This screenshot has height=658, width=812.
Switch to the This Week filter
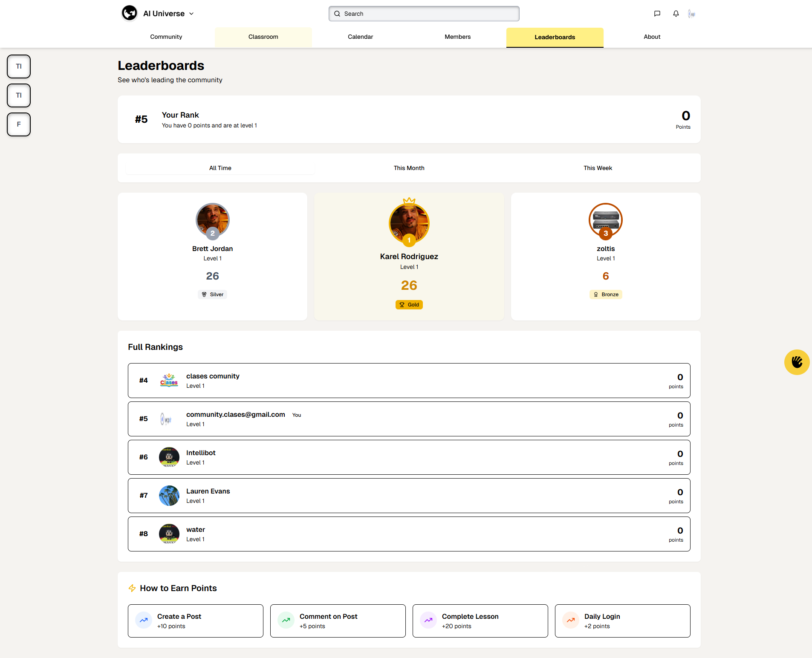(598, 168)
